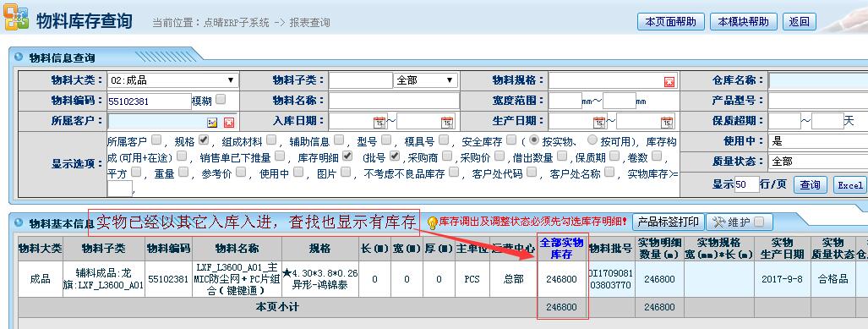The height and width of the screenshot is (329, 868).
Task: Enable the 模糊 fuzzy search checkbox
Action: coord(221,99)
